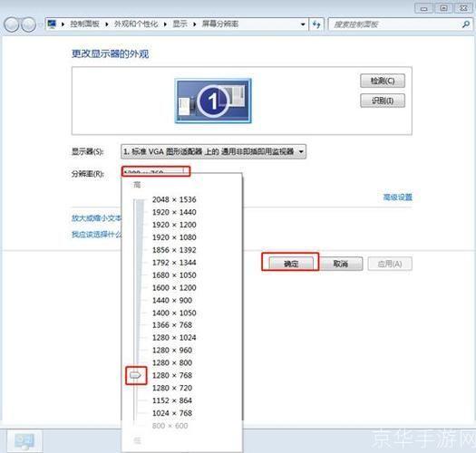Click the 取消 cancel button
476x453 pixels.
pos(341,264)
